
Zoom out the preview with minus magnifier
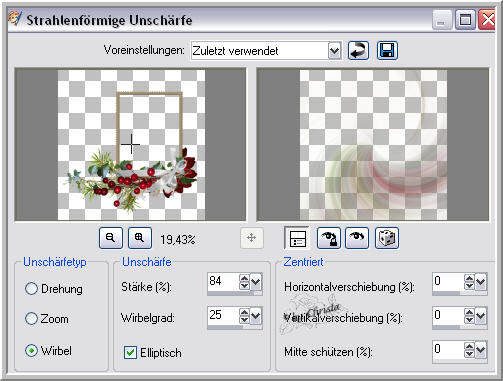click(x=111, y=238)
